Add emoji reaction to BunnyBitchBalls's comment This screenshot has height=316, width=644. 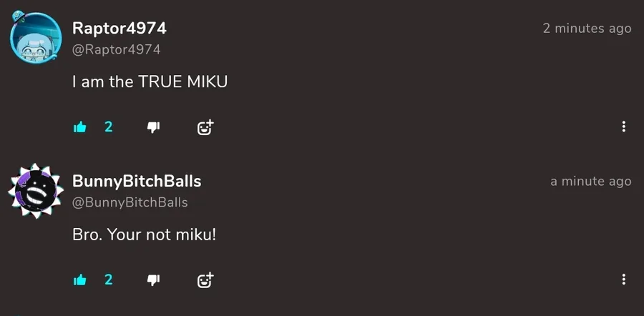click(x=205, y=280)
